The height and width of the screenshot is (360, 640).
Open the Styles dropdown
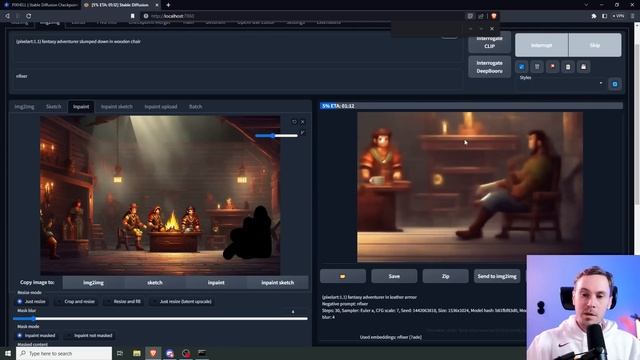tap(560, 84)
